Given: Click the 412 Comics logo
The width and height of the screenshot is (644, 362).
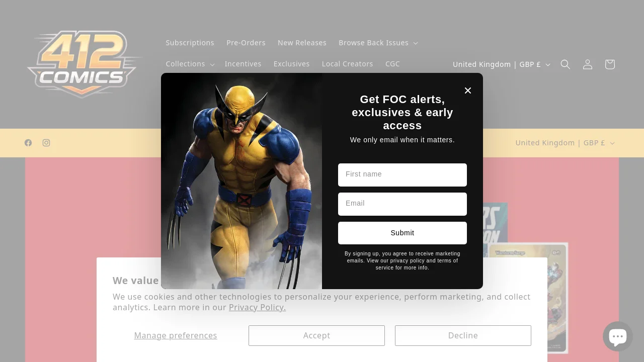Looking at the screenshot, I should 84,64.
